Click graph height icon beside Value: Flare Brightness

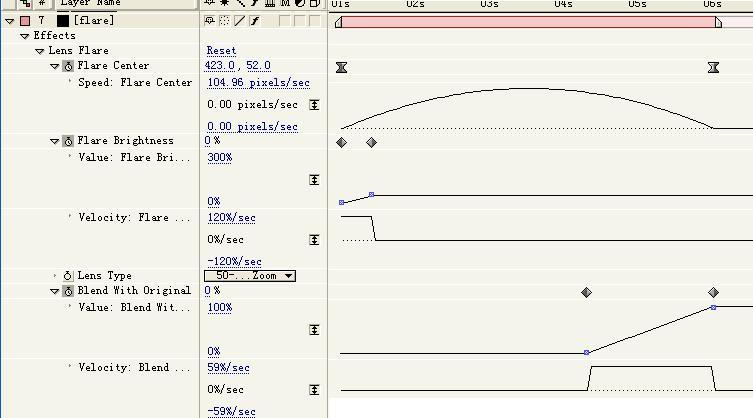(x=314, y=180)
